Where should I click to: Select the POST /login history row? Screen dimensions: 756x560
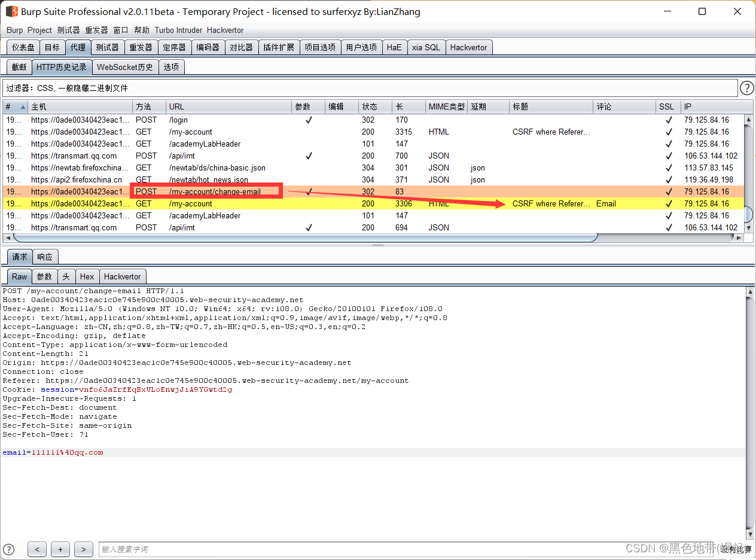click(x=373, y=120)
